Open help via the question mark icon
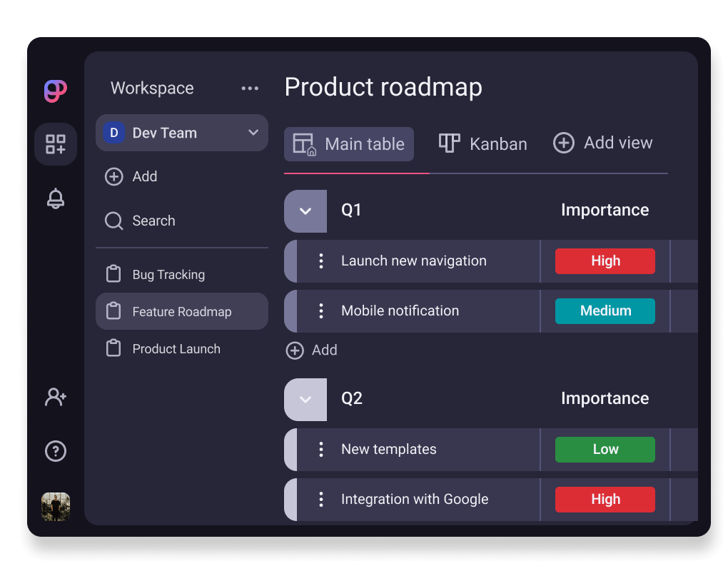728x571 pixels. [56, 451]
